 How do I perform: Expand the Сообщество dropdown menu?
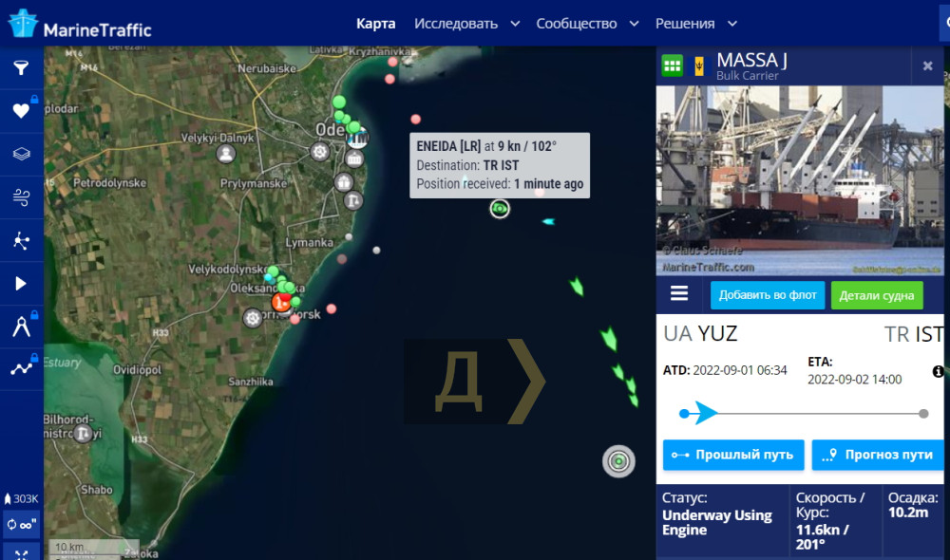coord(587,24)
